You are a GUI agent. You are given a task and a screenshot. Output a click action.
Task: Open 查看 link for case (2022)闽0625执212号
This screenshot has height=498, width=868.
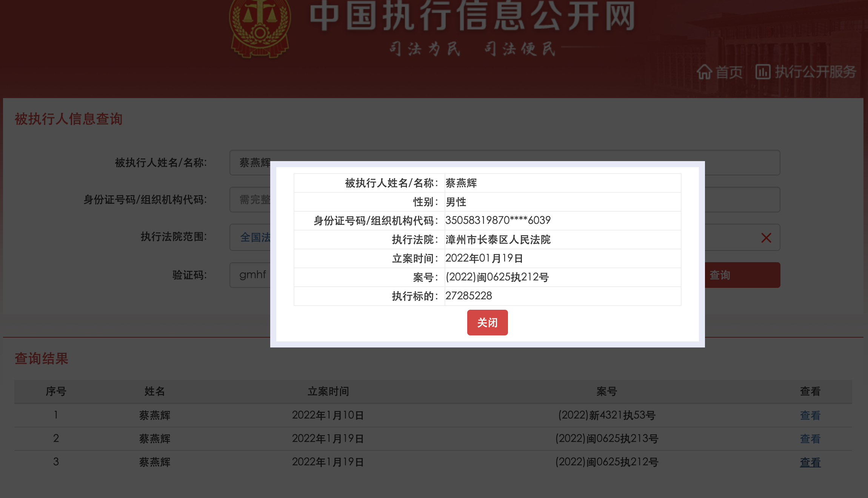coord(810,462)
